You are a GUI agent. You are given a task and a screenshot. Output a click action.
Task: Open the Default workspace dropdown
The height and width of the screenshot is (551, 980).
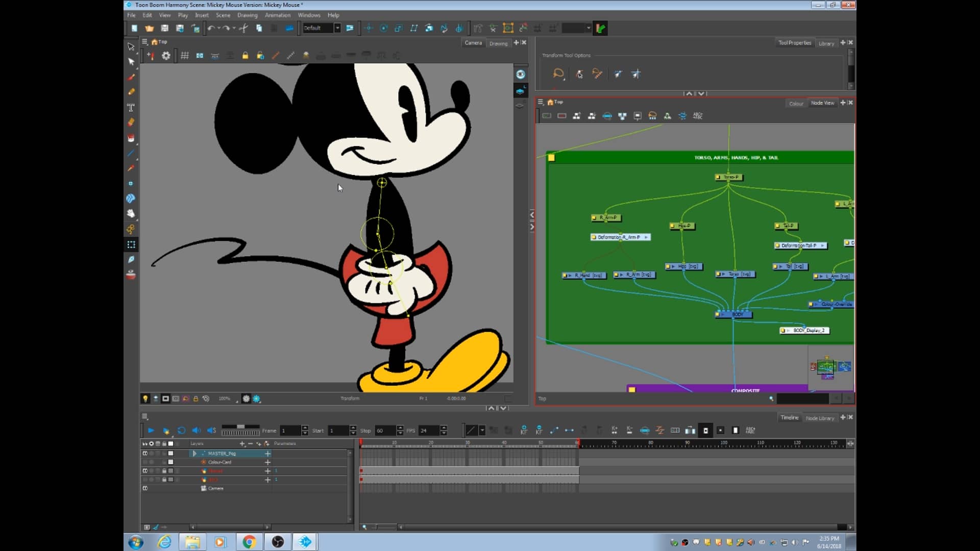(x=338, y=28)
